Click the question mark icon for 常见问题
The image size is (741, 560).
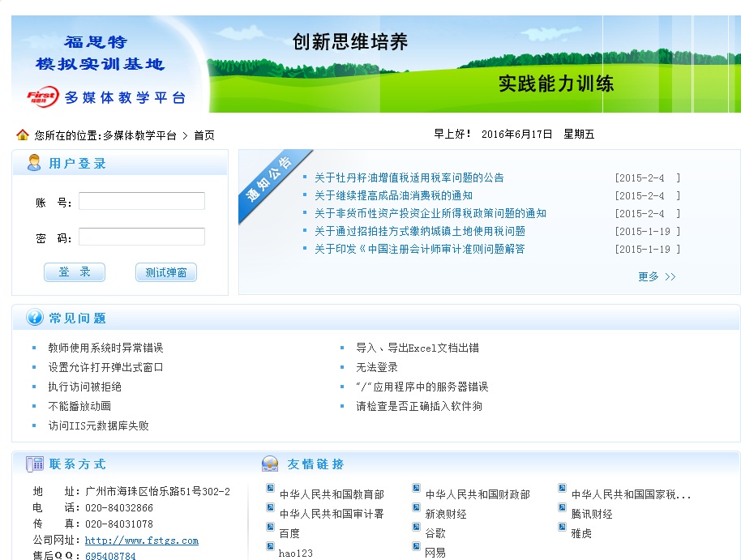[35, 318]
